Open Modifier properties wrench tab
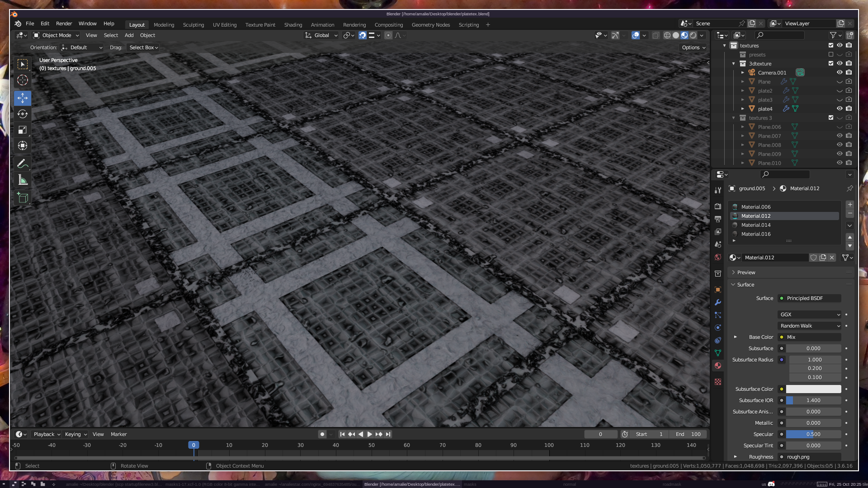 [718, 302]
